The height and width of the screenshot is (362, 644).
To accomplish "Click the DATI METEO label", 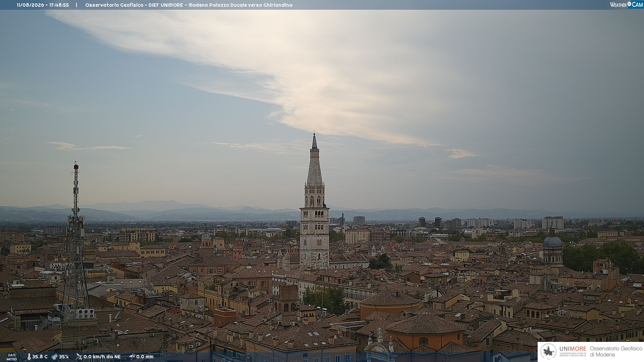I will [x=12, y=357].
